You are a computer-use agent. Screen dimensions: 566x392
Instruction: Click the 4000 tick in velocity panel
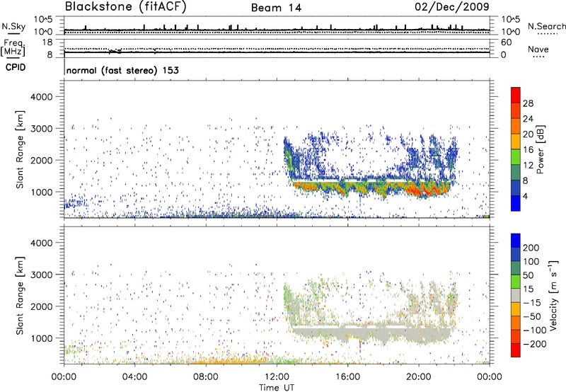(x=42, y=243)
